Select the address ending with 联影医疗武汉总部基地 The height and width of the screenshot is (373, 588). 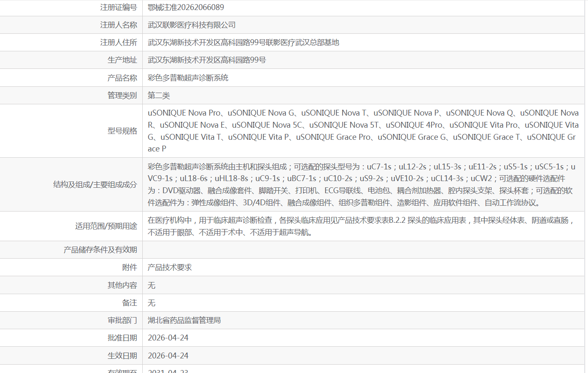[243, 43]
